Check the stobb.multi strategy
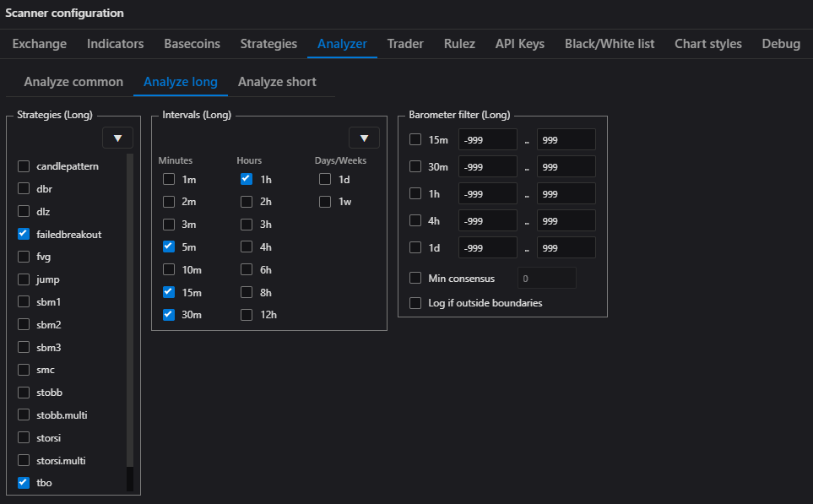The image size is (813, 504). tap(24, 415)
